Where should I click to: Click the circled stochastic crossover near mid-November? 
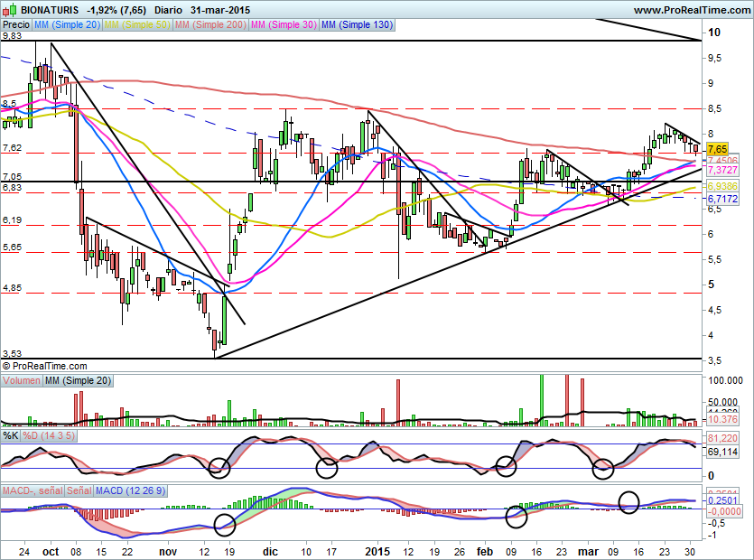218,467
